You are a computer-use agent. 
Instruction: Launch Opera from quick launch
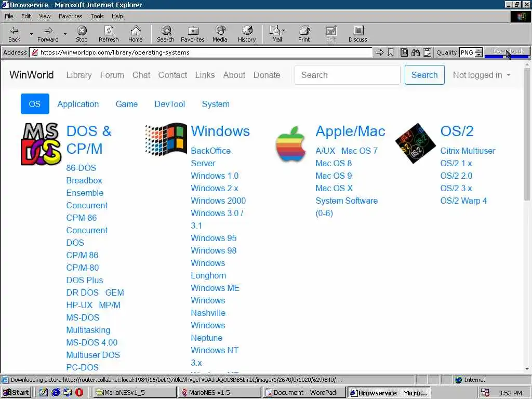tap(79, 392)
